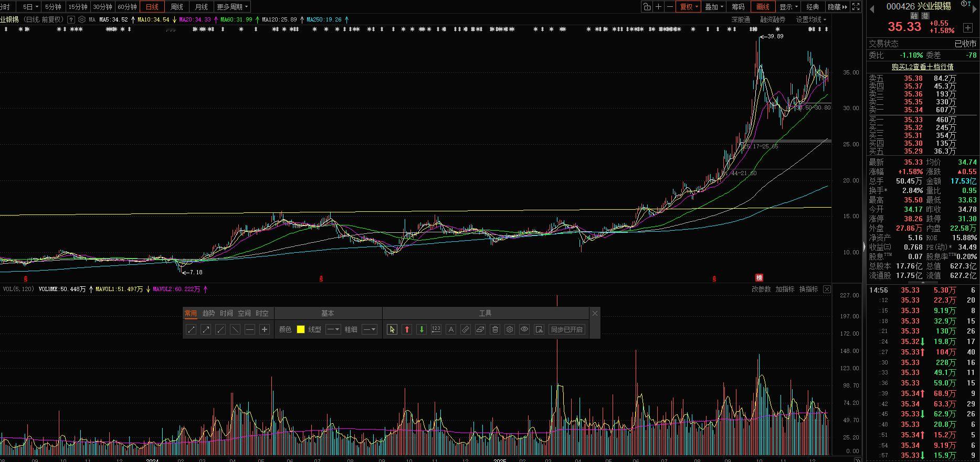Select the straight trend line tool
This screenshot has height=462, width=980.
(x=235, y=329)
